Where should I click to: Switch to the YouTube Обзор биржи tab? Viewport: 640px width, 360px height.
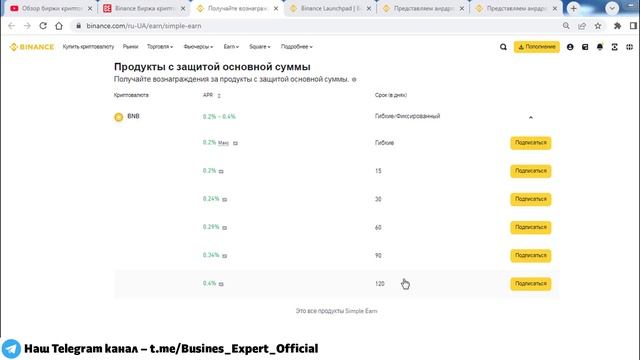[x=51, y=8]
